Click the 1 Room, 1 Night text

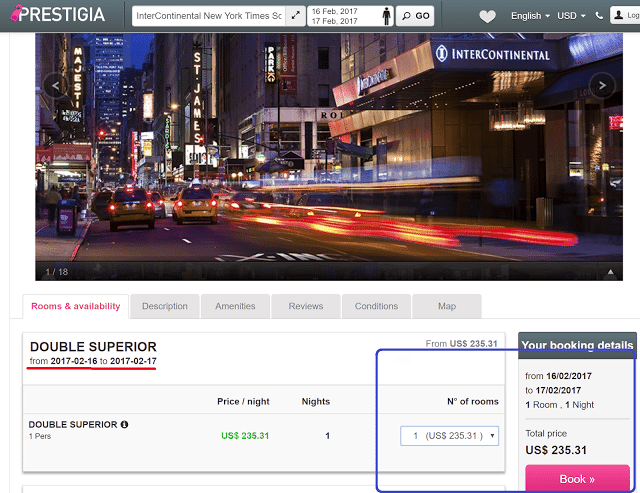pyautogui.click(x=560, y=405)
